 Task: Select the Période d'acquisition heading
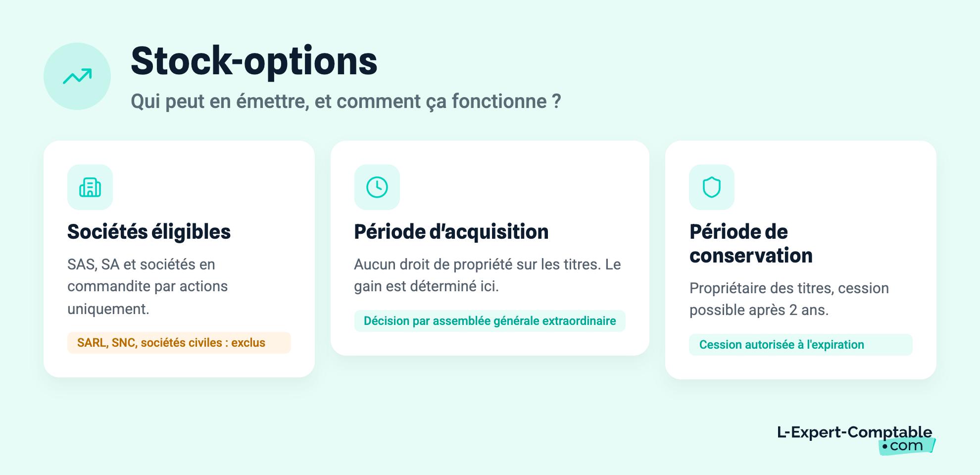click(x=451, y=232)
